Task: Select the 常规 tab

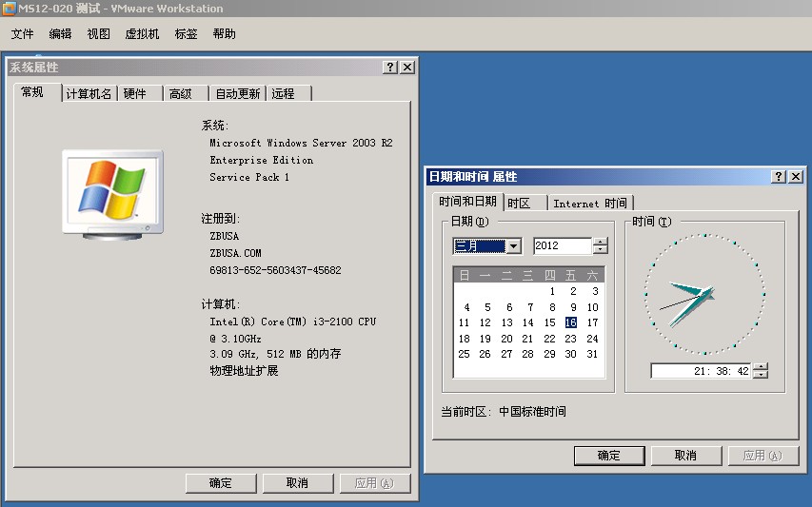Action: pos(37,92)
